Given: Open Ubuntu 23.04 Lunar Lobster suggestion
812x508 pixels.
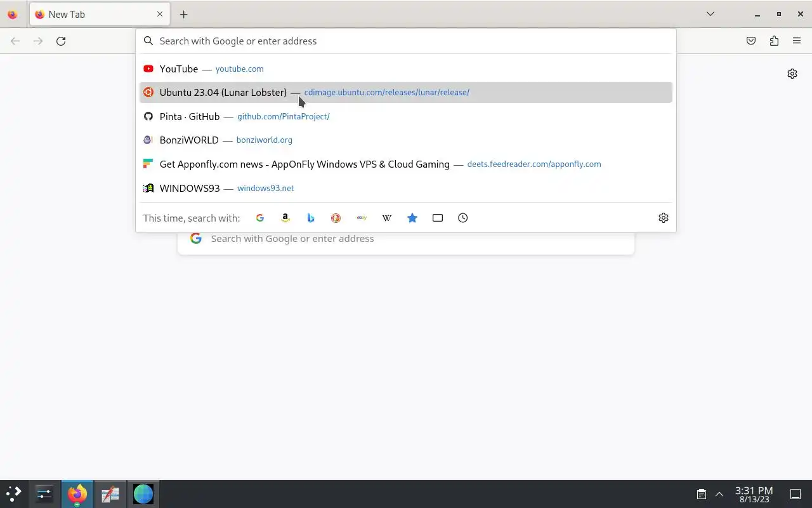Looking at the screenshot, I should 406,92.
